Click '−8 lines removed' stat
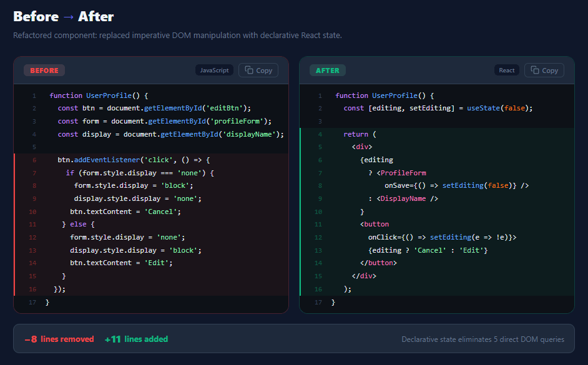The image size is (588, 365). [59, 339]
